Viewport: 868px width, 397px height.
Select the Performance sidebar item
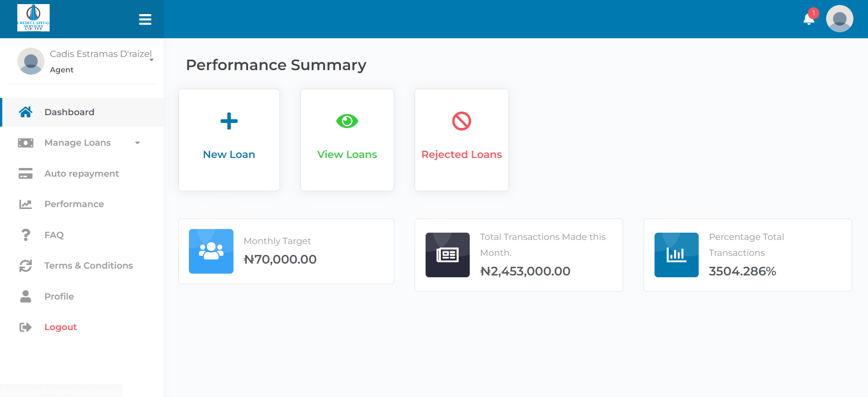coord(74,204)
